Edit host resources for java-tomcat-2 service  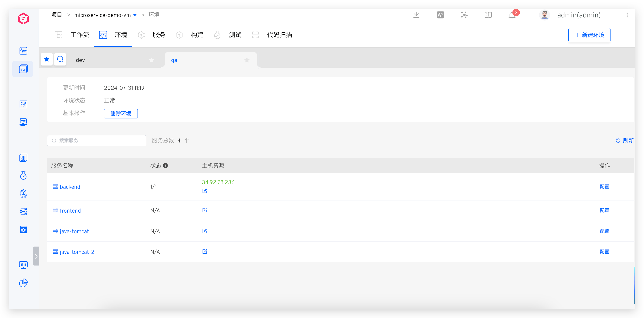tap(205, 252)
